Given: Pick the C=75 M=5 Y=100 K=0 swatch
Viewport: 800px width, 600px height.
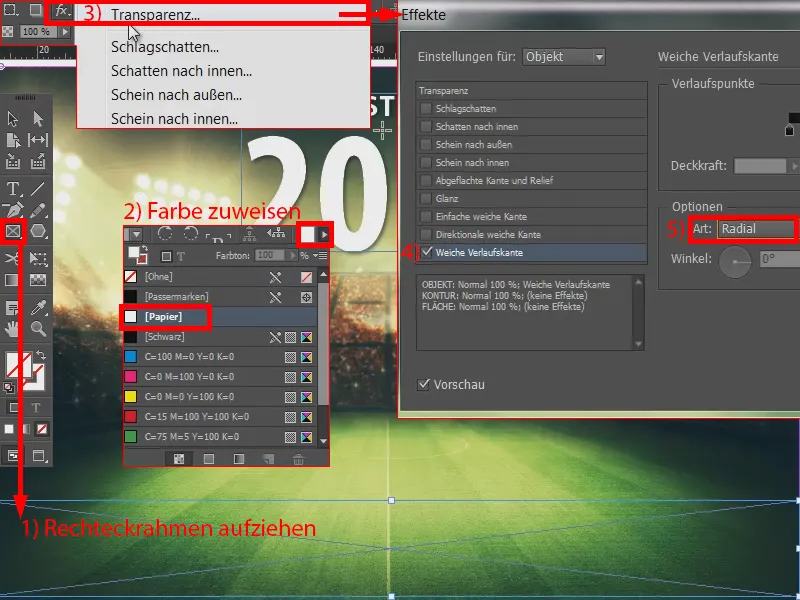Looking at the screenshot, I should coord(219,437).
